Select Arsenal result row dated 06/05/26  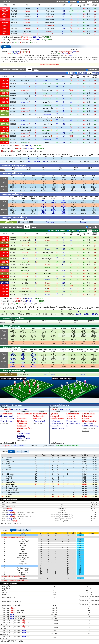[49, 243]
